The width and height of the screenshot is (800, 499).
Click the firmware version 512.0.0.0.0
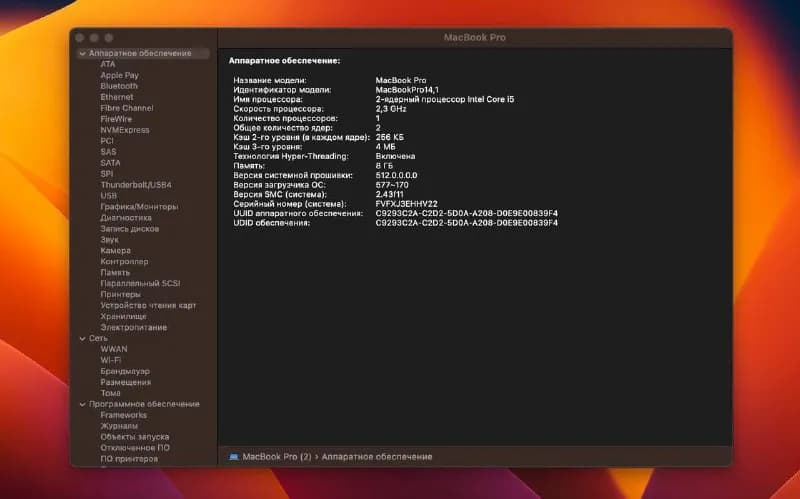coord(396,176)
